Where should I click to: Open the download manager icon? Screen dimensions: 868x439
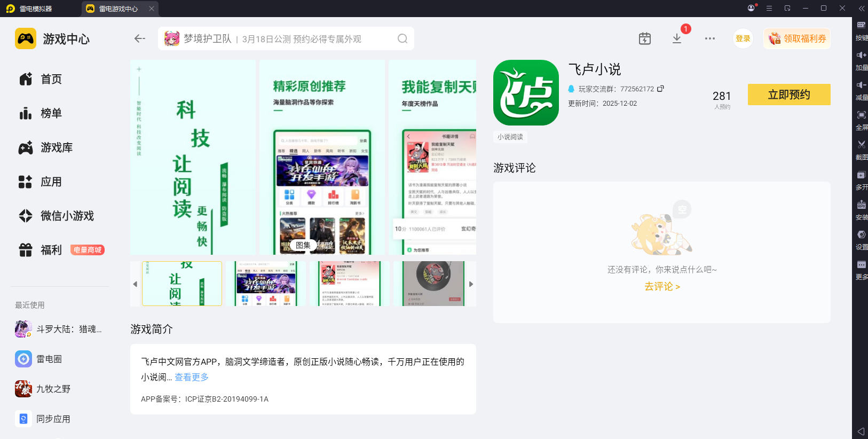(677, 38)
